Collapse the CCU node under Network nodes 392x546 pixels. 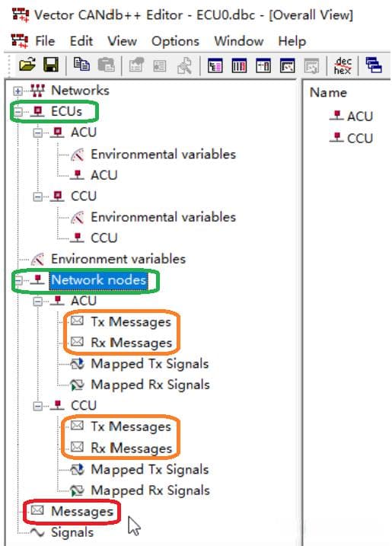pos(37,406)
